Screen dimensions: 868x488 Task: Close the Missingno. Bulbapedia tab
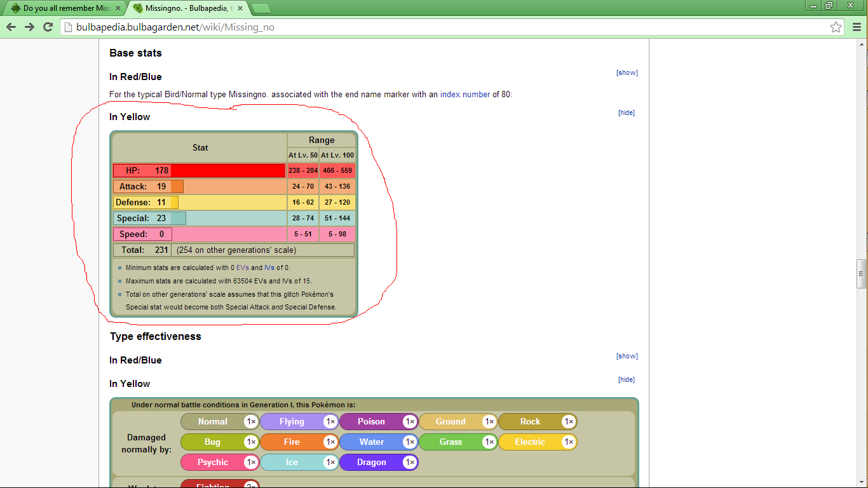[x=240, y=8]
